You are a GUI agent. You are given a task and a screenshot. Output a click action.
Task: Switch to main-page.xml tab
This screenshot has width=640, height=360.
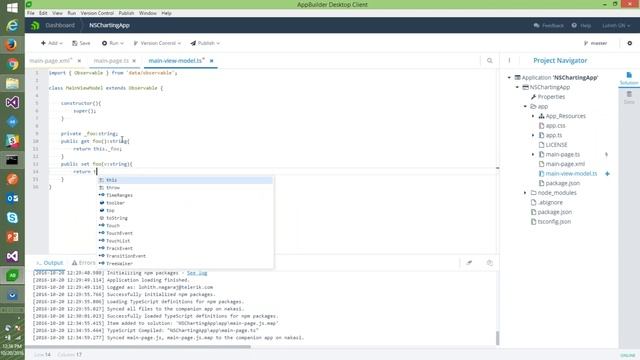51,60
